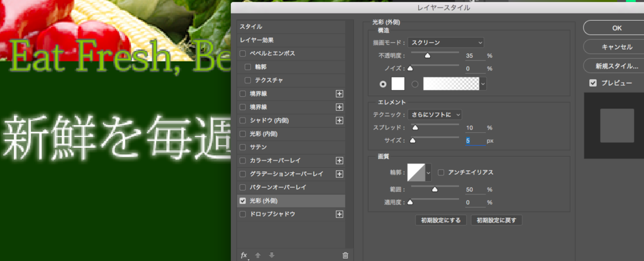This screenshot has width=644, height=261.
Task: Add another 境界線 effect via first plus icon
Action: pyautogui.click(x=339, y=94)
